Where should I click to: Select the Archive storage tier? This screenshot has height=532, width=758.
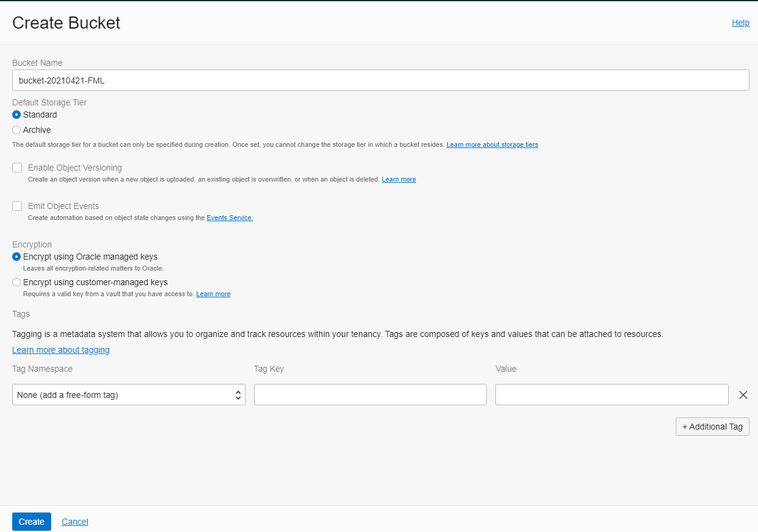click(x=16, y=130)
